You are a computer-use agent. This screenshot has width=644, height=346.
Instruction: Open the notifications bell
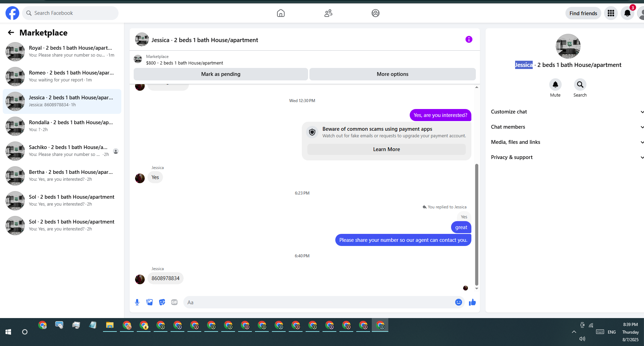click(x=627, y=13)
